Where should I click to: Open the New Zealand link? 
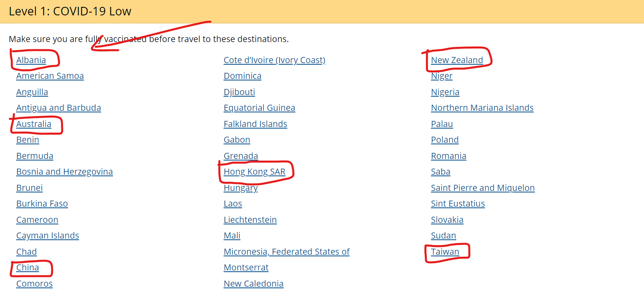[457, 60]
